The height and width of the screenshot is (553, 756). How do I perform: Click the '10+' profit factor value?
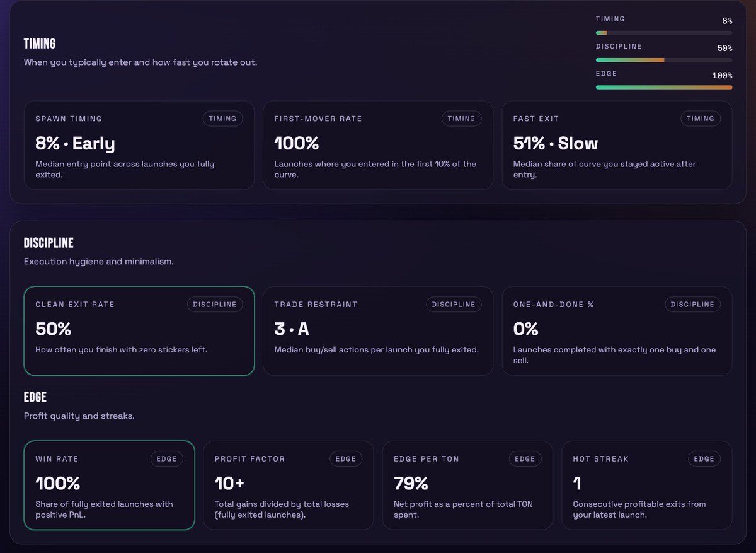228,484
